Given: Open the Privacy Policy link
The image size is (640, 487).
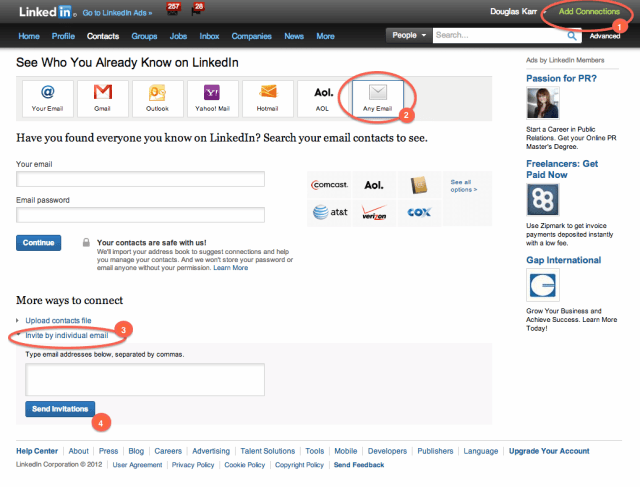Looking at the screenshot, I should [x=193, y=465].
